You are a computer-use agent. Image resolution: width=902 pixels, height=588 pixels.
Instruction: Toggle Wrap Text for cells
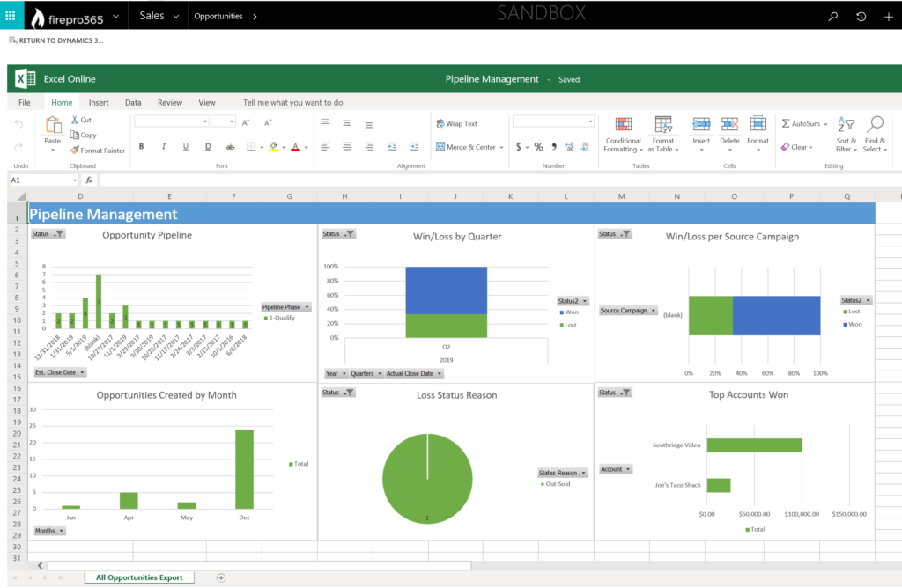coord(455,124)
